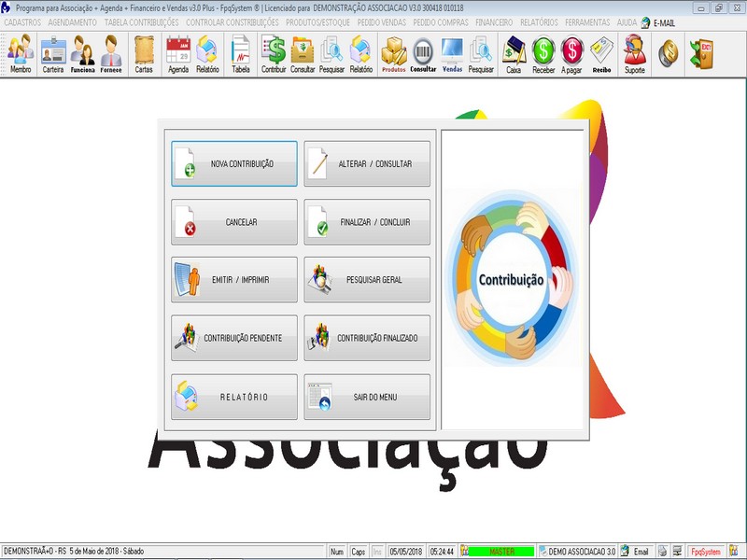Open the Cartas scroll icon
Screen dimensions: 747x560
[144, 54]
